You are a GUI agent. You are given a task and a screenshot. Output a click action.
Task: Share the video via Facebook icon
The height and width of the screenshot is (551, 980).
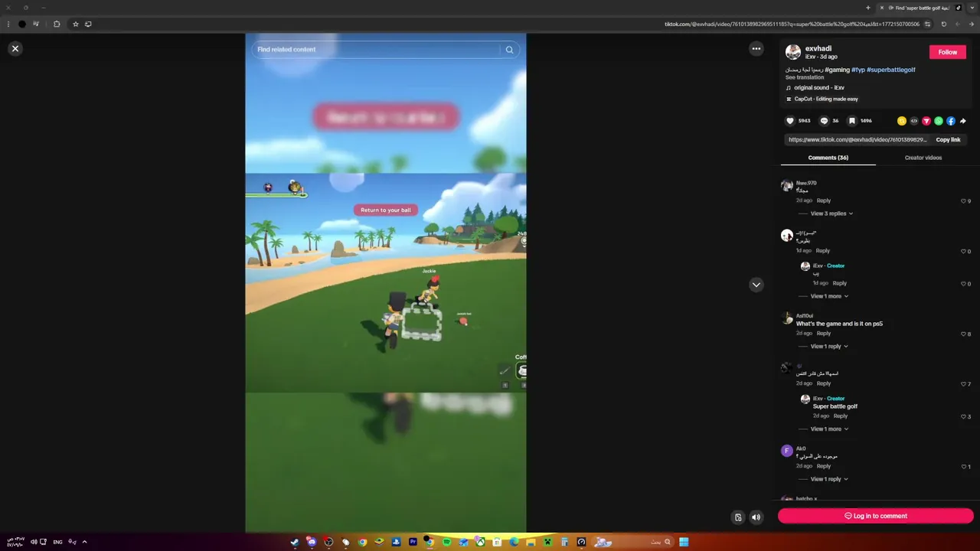pos(951,121)
